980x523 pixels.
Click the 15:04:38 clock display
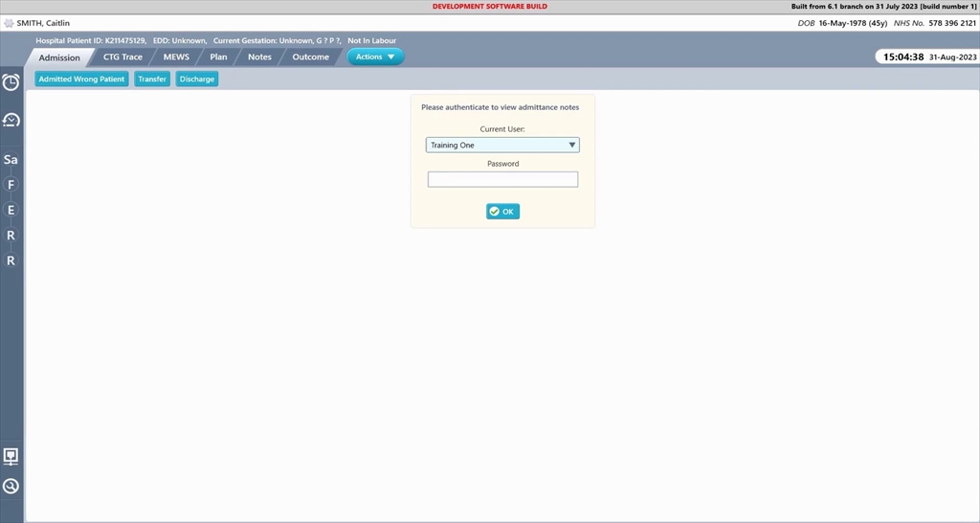coord(903,57)
